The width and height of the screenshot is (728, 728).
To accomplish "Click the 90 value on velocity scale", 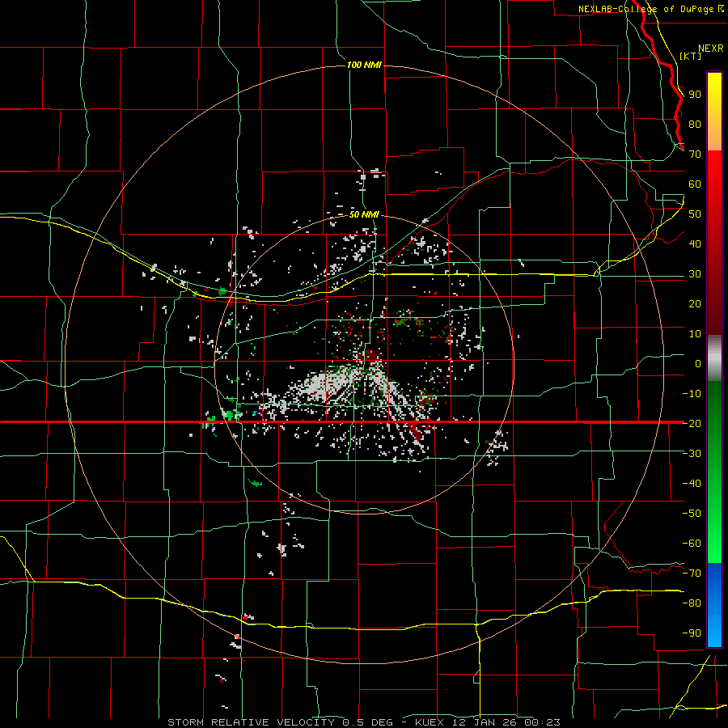I will (695, 95).
